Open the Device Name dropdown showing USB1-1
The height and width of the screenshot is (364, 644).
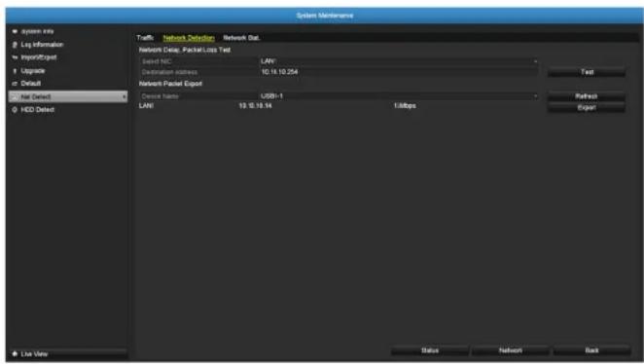399,96
